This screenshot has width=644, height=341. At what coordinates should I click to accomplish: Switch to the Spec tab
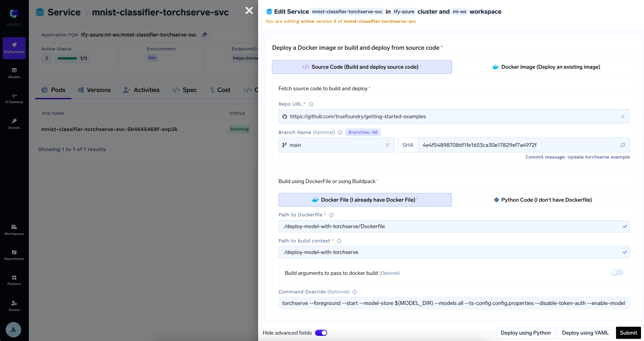[x=184, y=90]
